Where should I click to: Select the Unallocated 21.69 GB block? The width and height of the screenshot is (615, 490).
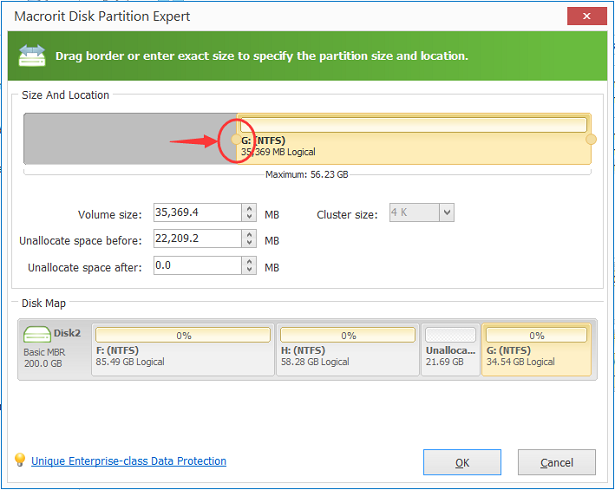pos(451,350)
